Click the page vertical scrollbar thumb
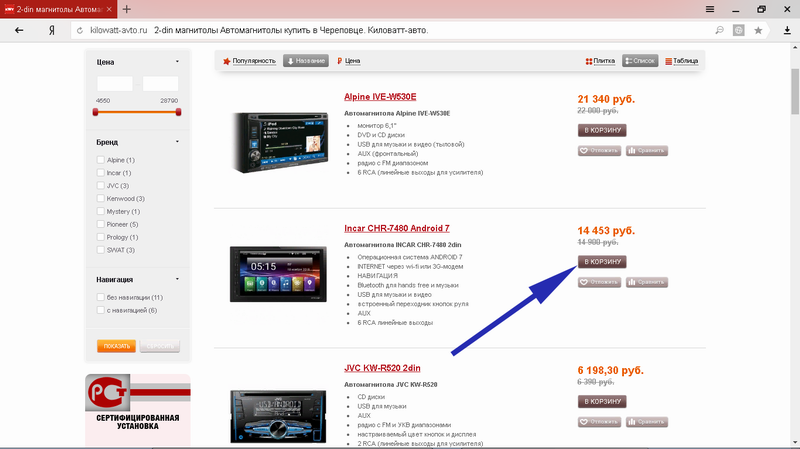800x449 pixels. coord(795,91)
